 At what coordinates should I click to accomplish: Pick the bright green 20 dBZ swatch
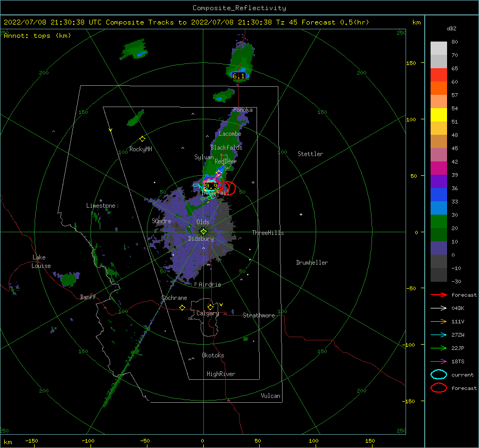[439, 222]
